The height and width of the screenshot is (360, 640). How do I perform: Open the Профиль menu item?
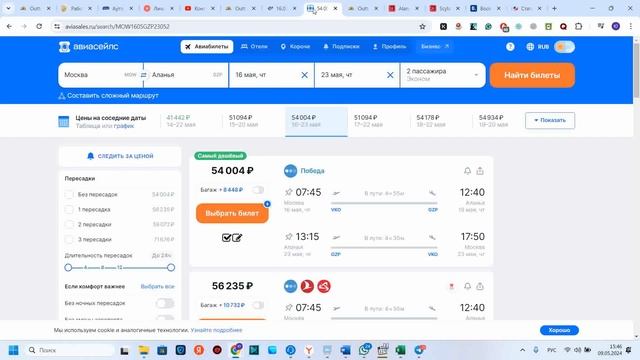389,47
